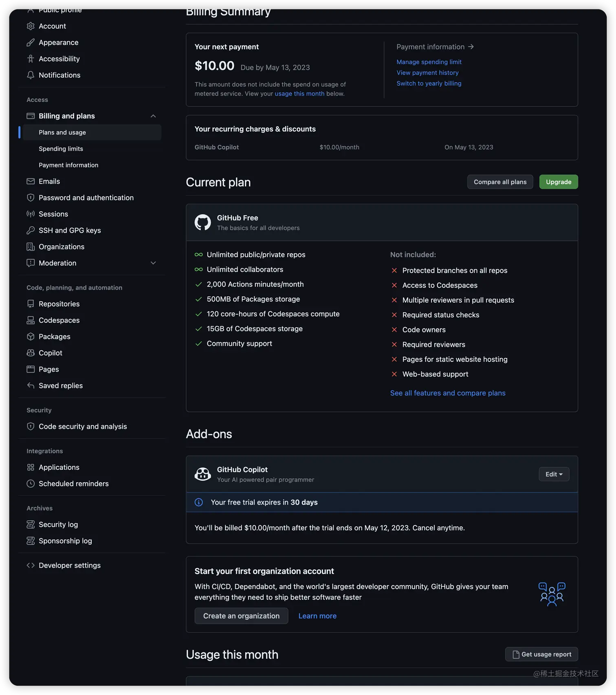The height and width of the screenshot is (695, 616).
Task: Click the Sessions broadcast icon
Action: coord(31,214)
